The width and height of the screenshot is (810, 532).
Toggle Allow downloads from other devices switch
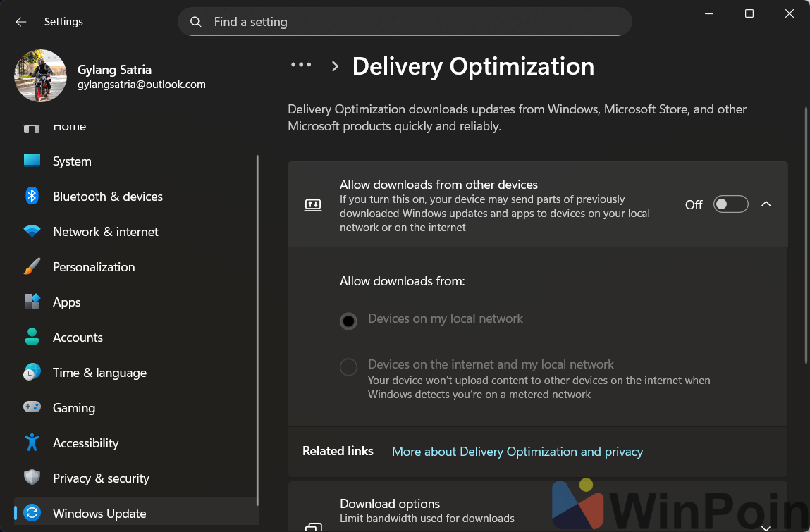coord(730,204)
